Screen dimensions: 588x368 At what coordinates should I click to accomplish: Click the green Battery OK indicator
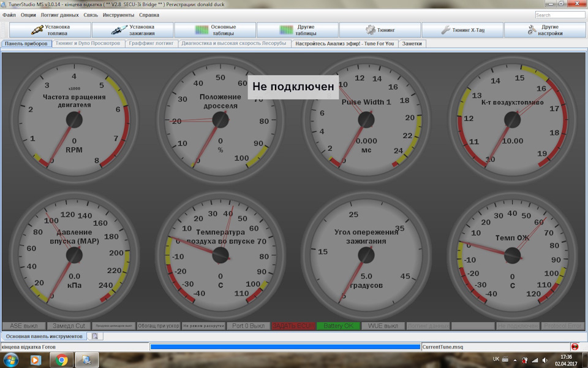pos(338,326)
